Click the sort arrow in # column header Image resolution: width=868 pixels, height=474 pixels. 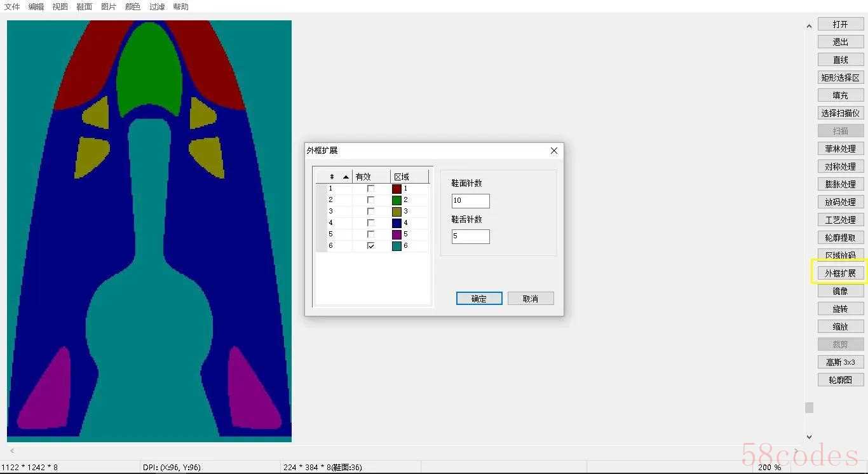346,177
